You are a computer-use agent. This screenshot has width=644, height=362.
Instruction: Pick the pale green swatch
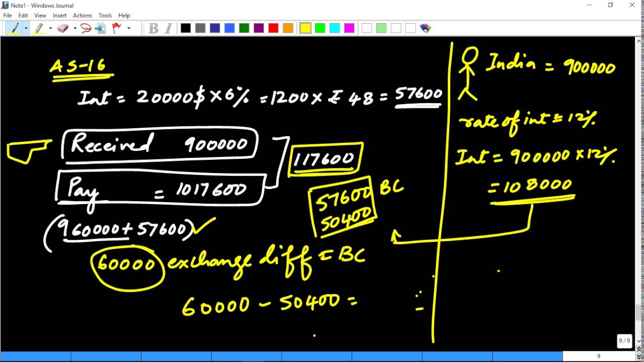click(x=381, y=28)
